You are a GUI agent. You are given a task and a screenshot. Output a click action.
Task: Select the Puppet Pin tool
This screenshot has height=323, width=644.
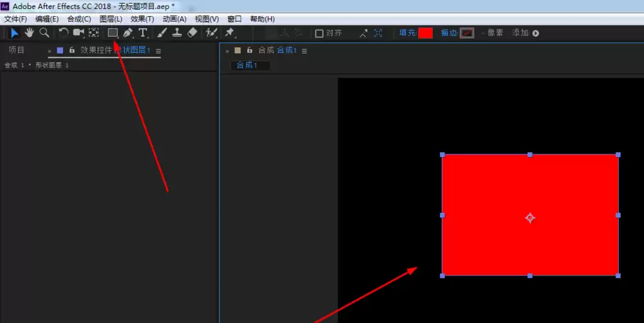coord(230,33)
